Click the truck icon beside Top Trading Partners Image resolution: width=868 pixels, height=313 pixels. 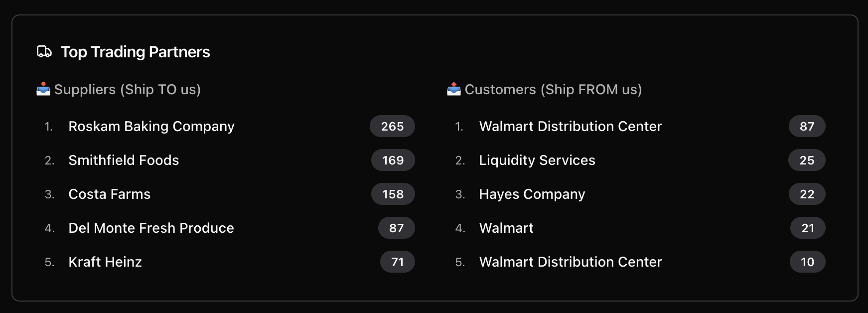tap(44, 52)
